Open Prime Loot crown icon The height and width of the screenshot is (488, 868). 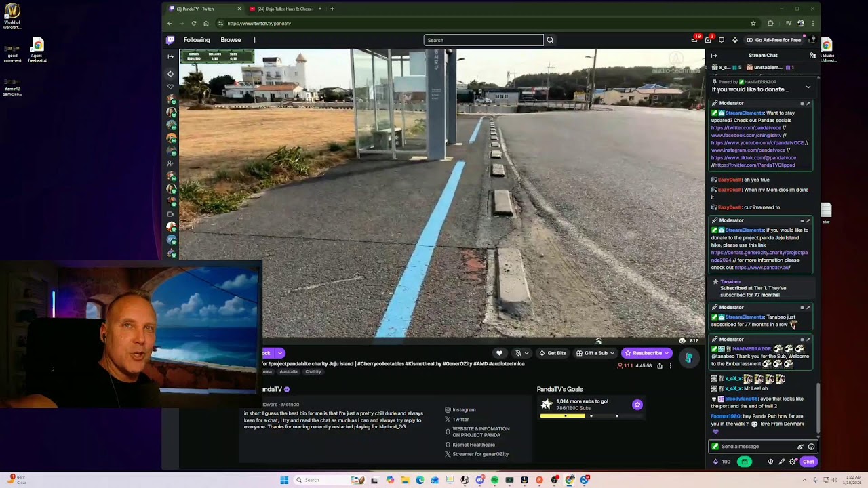tap(694, 40)
